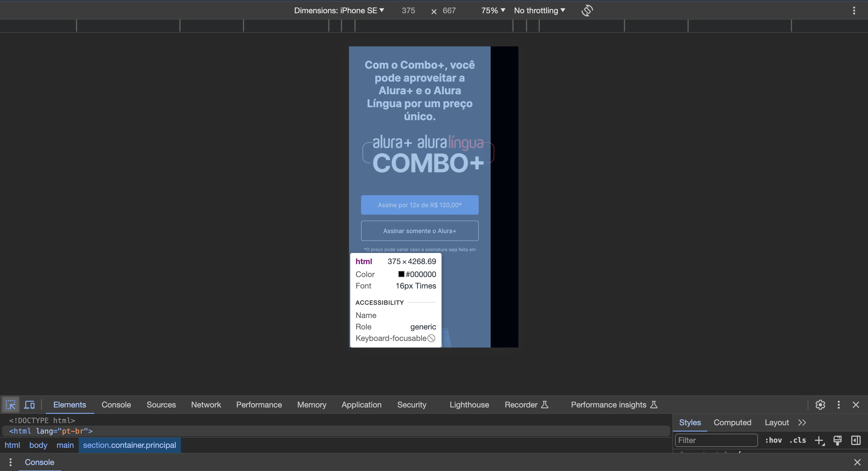Open the Dimensions iPhone SE dropdown
Image resolution: width=868 pixels, height=471 pixels.
(339, 11)
